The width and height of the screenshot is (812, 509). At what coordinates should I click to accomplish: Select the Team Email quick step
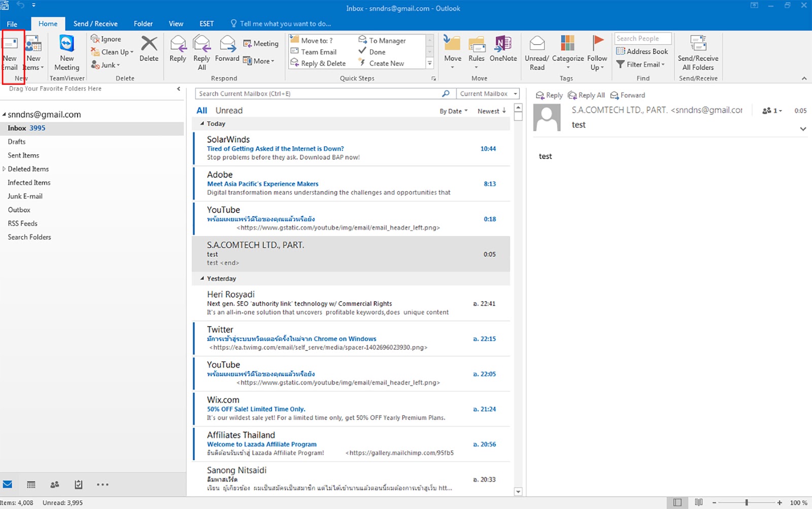tap(313, 52)
